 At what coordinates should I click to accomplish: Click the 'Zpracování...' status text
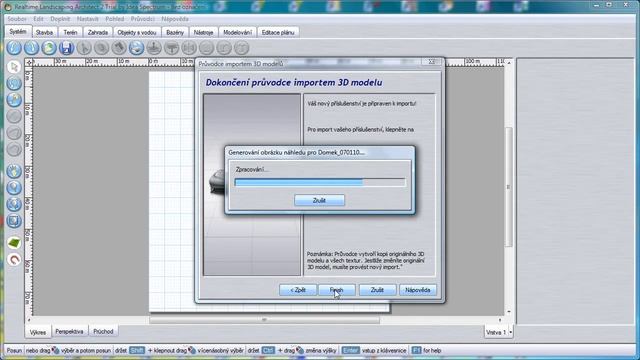point(252,169)
